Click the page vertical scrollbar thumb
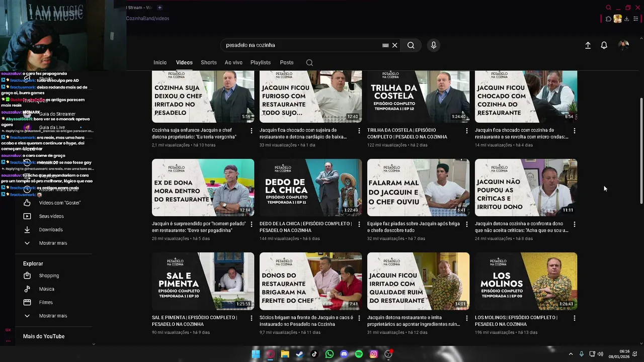644x362 pixels. [x=641, y=151]
